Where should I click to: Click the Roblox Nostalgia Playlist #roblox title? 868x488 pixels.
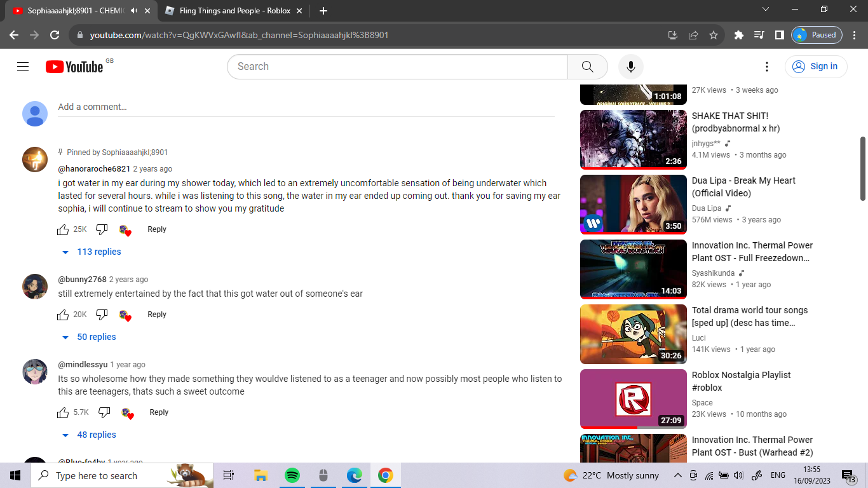741,381
